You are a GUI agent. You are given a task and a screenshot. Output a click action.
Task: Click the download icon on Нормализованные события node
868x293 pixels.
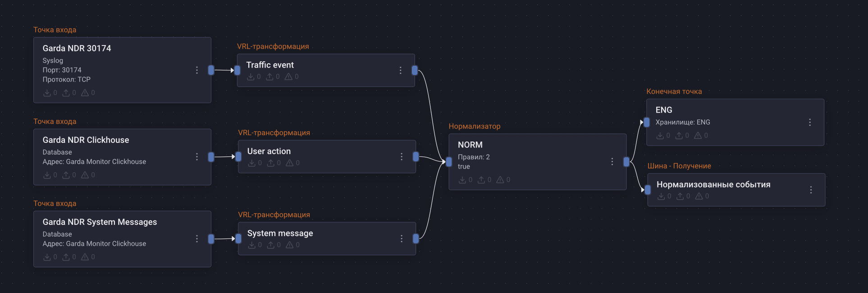click(x=661, y=196)
